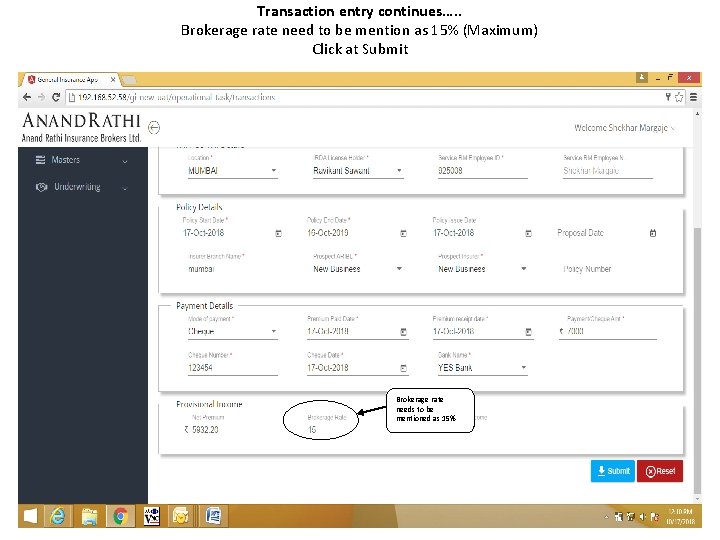Click the Outlook envelope taskbar icon
The height and width of the screenshot is (540, 720).
click(x=181, y=517)
